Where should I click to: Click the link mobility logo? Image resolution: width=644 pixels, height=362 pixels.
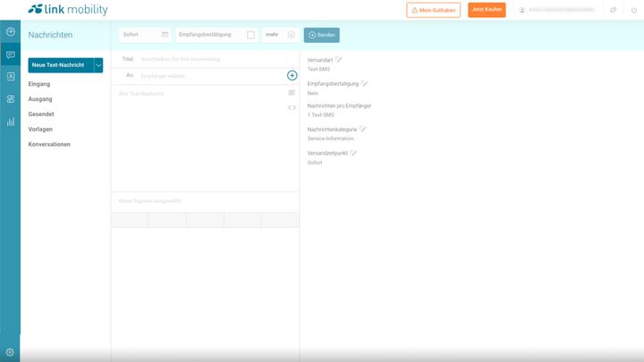68,10
